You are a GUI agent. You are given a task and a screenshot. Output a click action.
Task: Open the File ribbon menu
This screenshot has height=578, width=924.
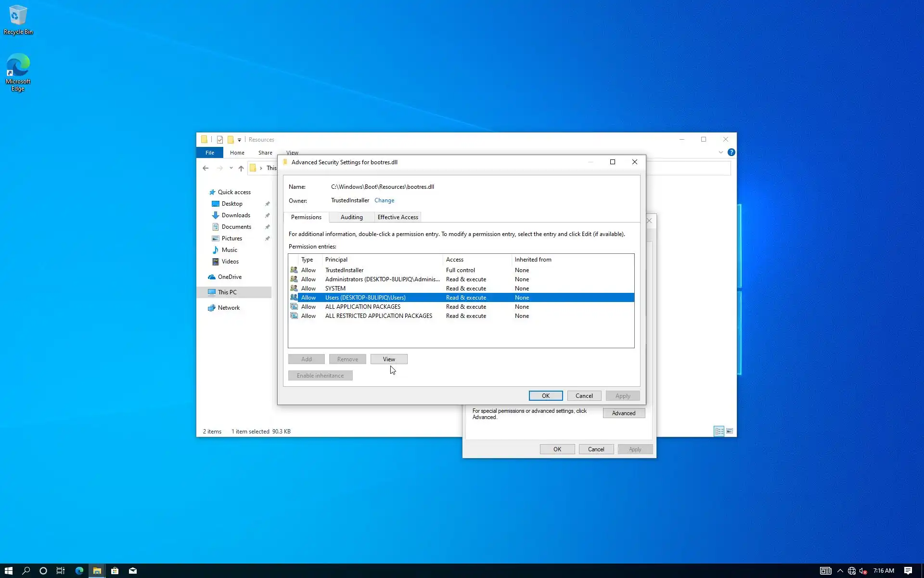(210, 153)
